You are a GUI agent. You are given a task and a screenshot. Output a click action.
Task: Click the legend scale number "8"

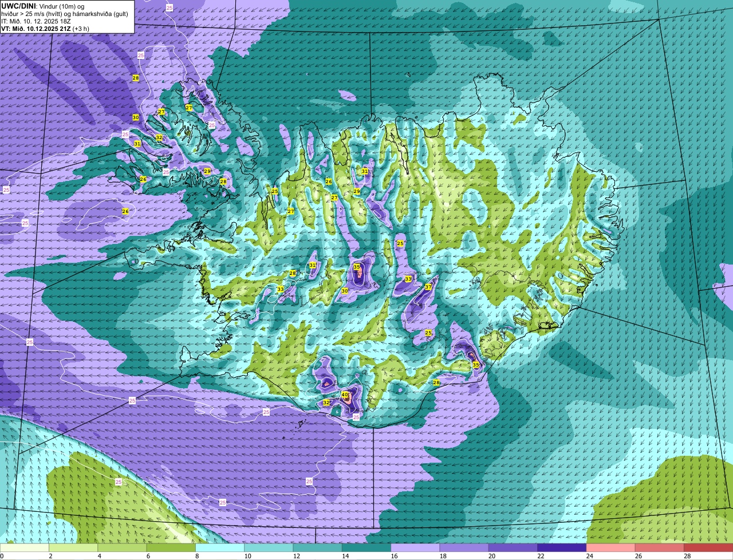pos(197,556)
